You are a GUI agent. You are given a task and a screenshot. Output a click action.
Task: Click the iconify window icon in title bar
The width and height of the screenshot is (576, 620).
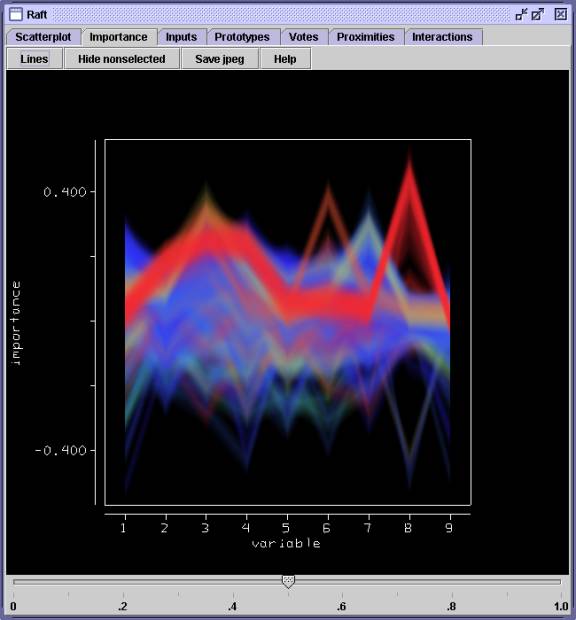(521, 15)
